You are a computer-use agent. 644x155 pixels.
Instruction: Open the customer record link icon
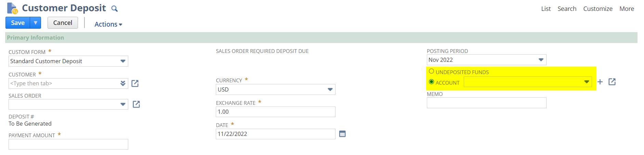[x=135, y=83]
